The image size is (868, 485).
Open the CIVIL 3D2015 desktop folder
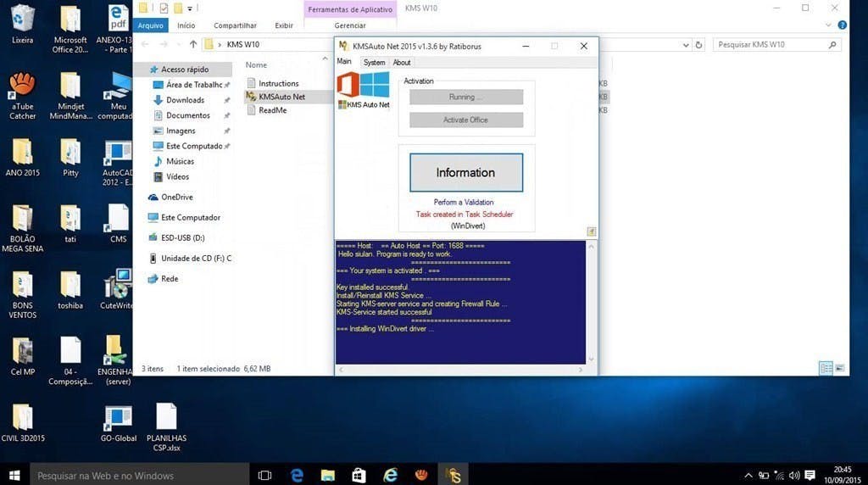22,422
